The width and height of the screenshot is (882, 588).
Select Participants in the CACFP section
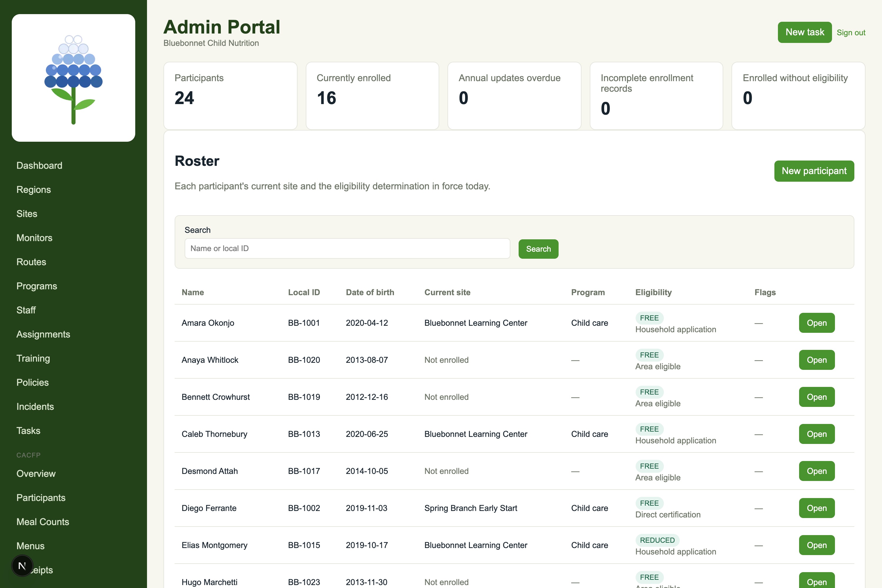41,498
